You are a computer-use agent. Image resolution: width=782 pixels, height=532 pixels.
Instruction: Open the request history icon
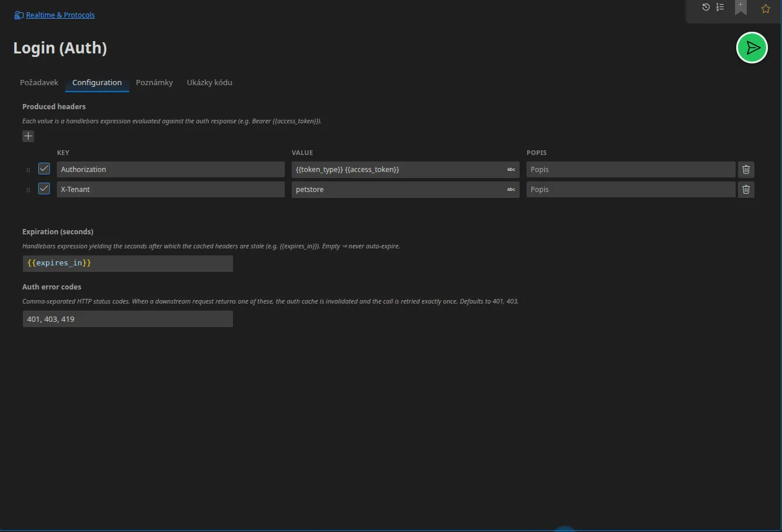click(706, 7)
